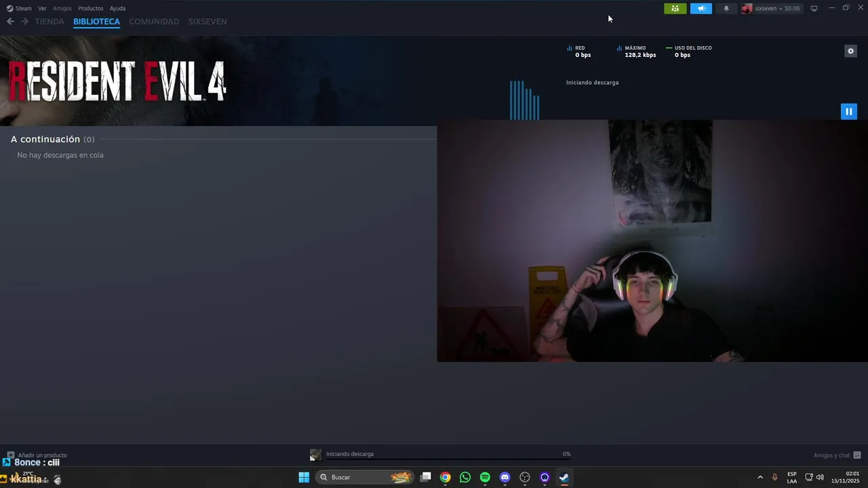868x488 pixels.
Task: Open the Windows Start menu
Action: (x=304, y=477)
